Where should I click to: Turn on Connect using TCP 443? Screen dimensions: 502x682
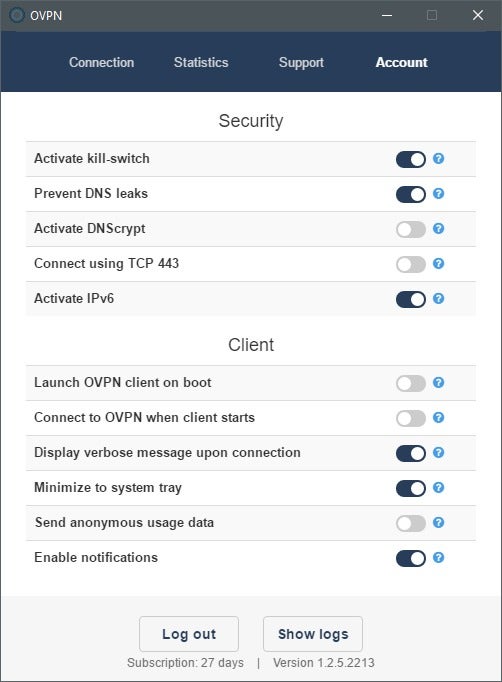click(411, 264)
